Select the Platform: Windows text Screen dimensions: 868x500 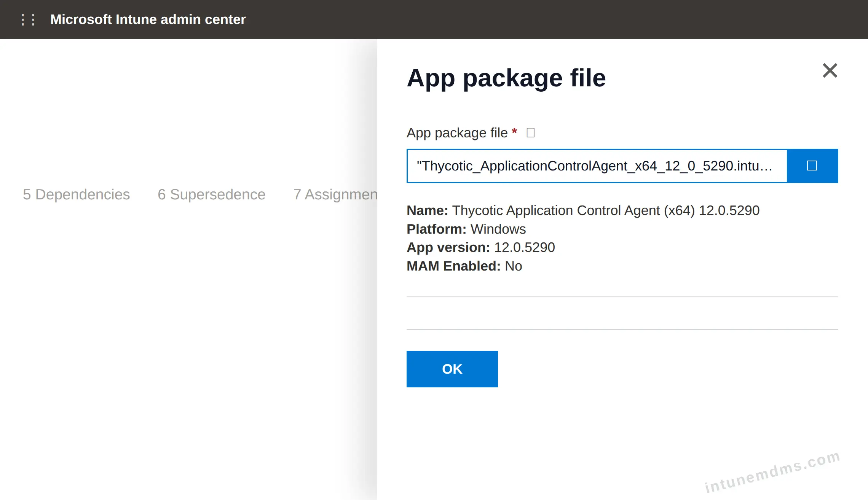466,229
